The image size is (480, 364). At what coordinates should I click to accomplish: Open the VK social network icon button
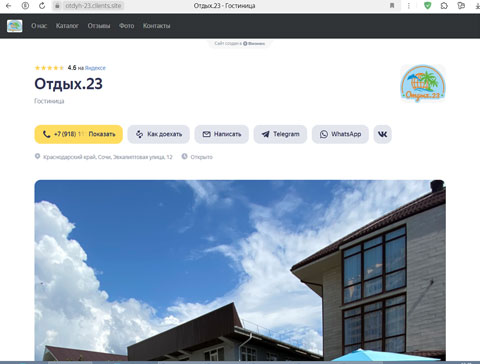point(382,134)
